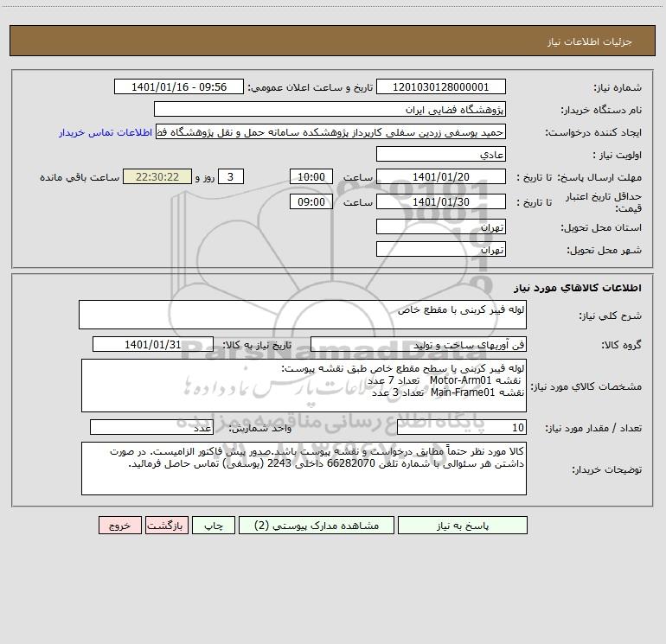The width and height of the screenshot is (666, 644).
Task: Click the unit of measure field عدد
Action: tap(151, 428)
